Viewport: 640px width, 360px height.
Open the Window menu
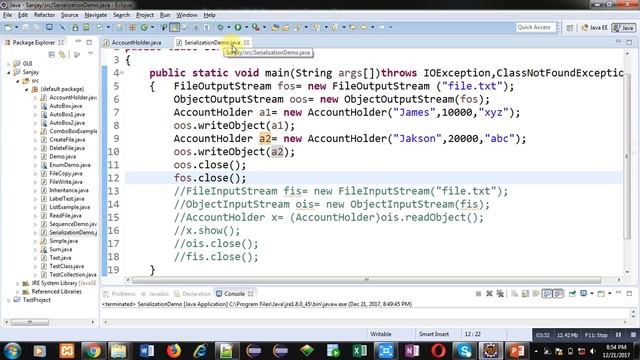point(187,15)
